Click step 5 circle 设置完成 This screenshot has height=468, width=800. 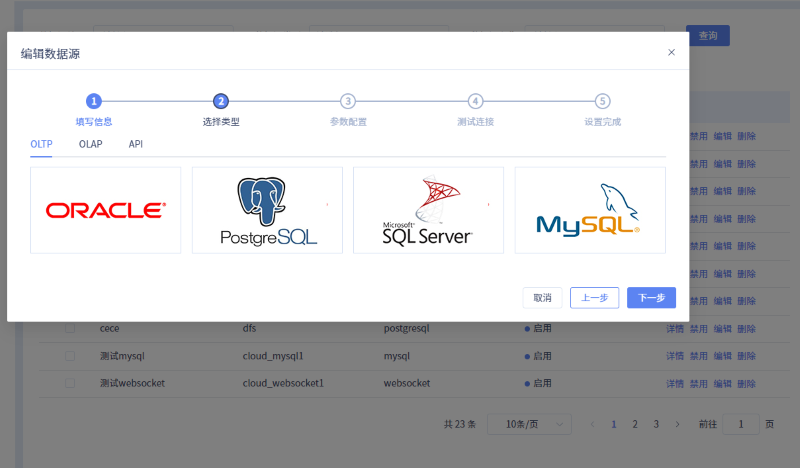(x=603, y=101)
